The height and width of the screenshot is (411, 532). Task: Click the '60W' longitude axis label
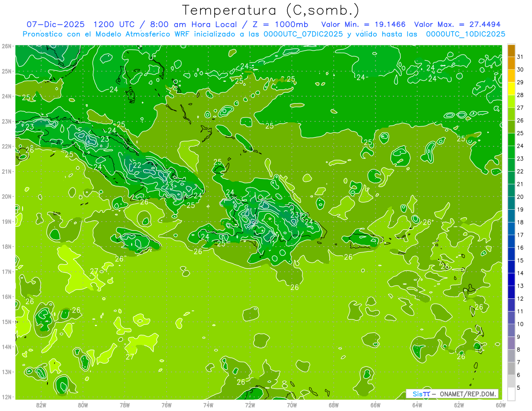click(x=501, y=405)
